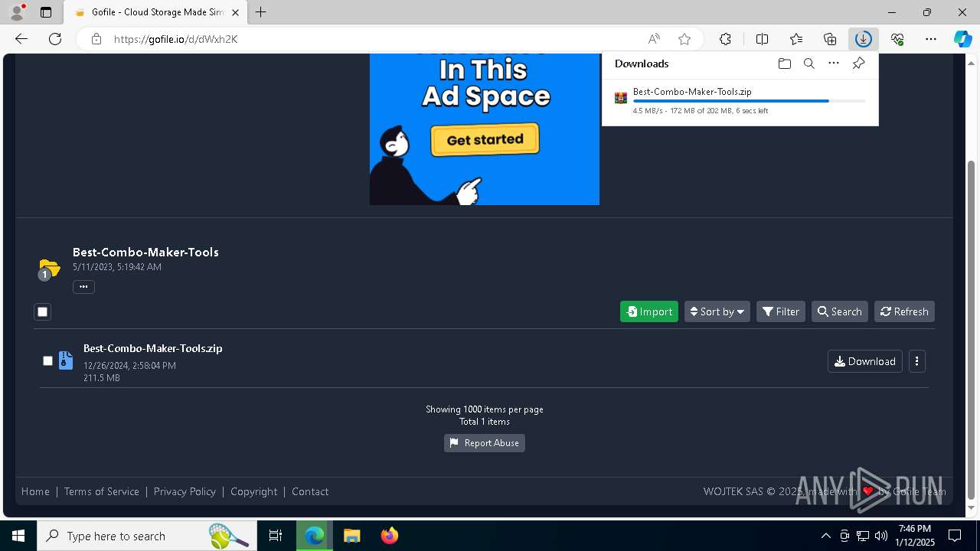
Task: Open Copilot sidebar icon
Action: (962, 39)
